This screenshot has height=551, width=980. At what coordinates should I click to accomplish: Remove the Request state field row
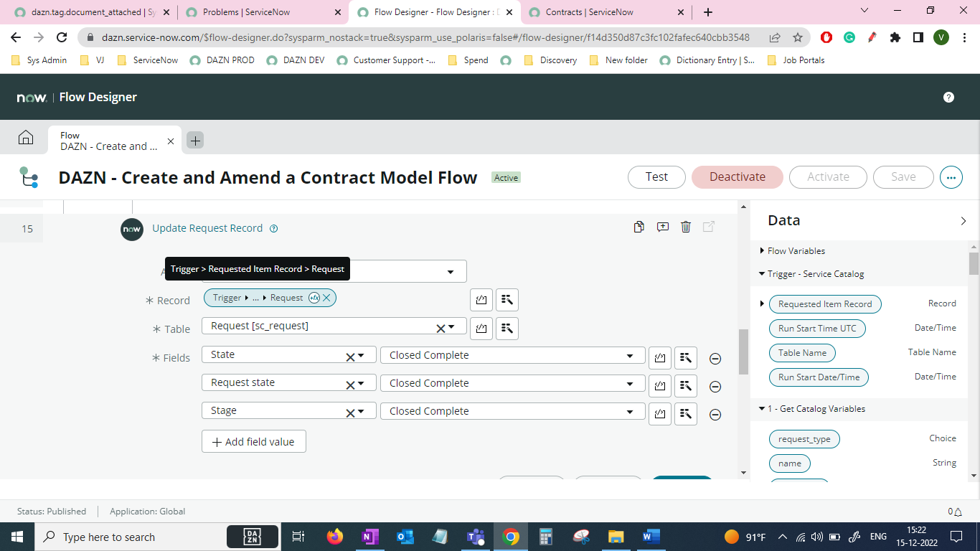pos(715,387)
